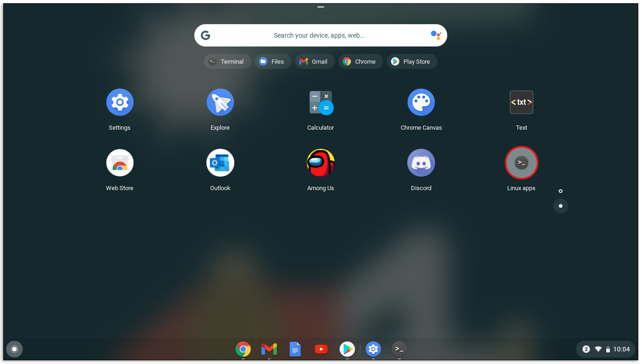Select the Terminal suggestion chip
642x364 pixels.
pyautogui.click(x=227, y=61)
